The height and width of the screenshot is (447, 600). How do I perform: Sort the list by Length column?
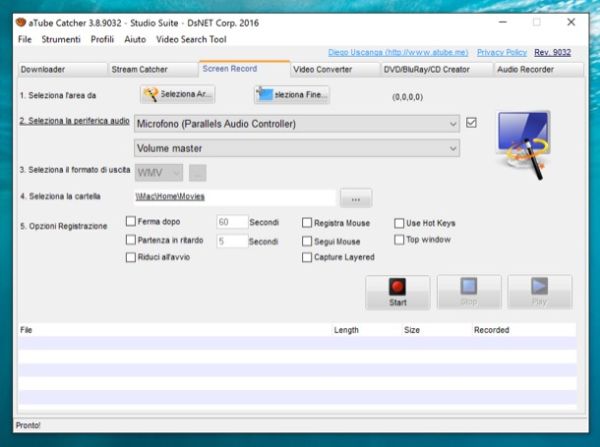pyautogui.click(x=346, y=329)
